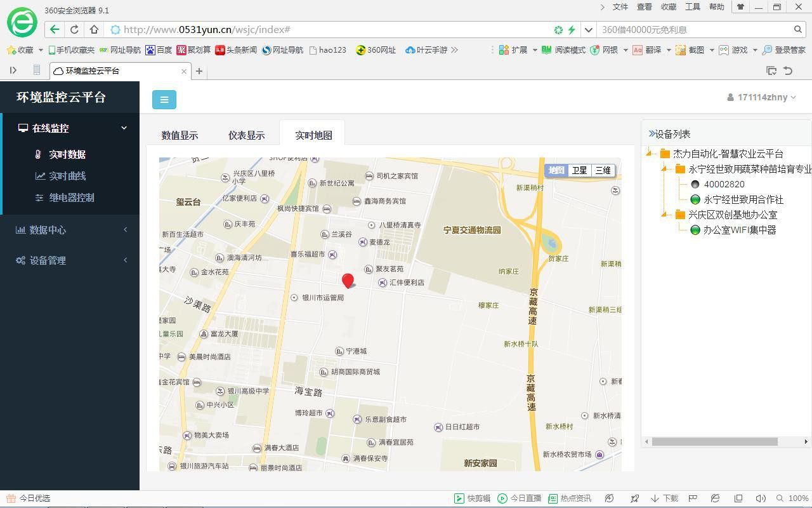Close the 环境监控云平台 browser tab
This screenshot has height=508, width=812.
(x=184, y=70)
